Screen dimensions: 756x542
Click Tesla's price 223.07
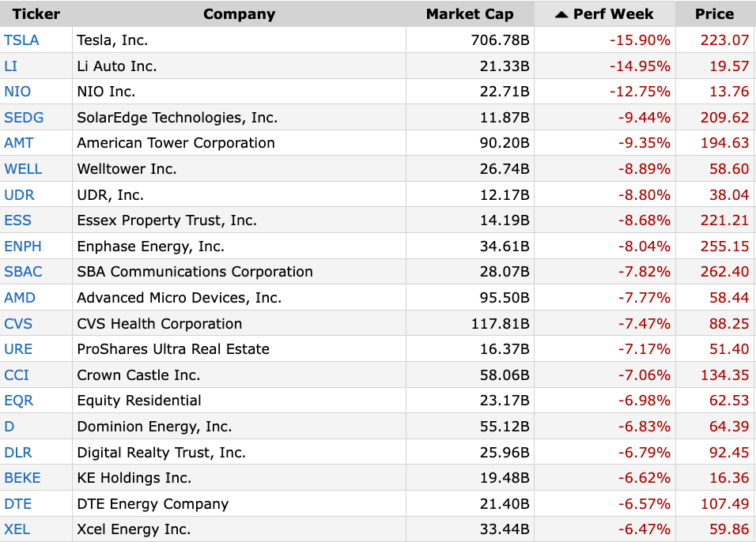[x=724, y=40]
